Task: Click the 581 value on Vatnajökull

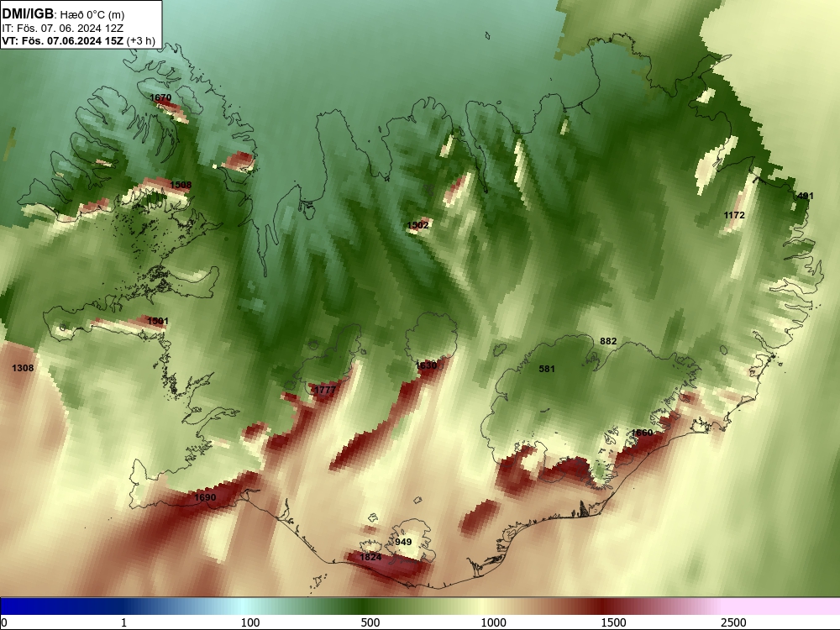Action: [547, 369]
